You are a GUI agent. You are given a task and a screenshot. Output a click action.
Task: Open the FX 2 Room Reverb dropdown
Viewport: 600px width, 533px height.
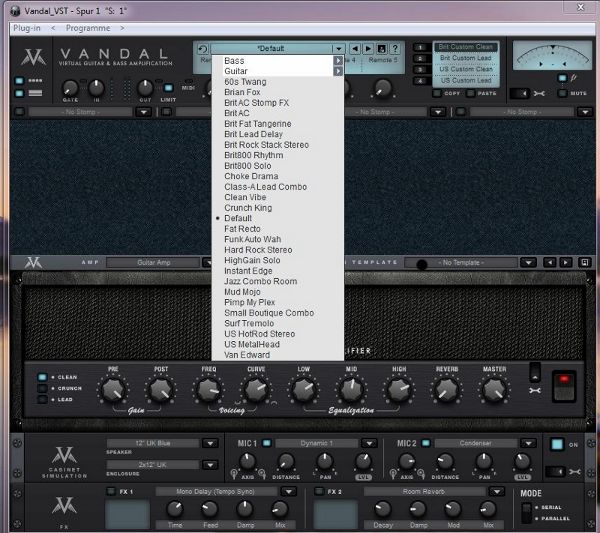[497, 491]
